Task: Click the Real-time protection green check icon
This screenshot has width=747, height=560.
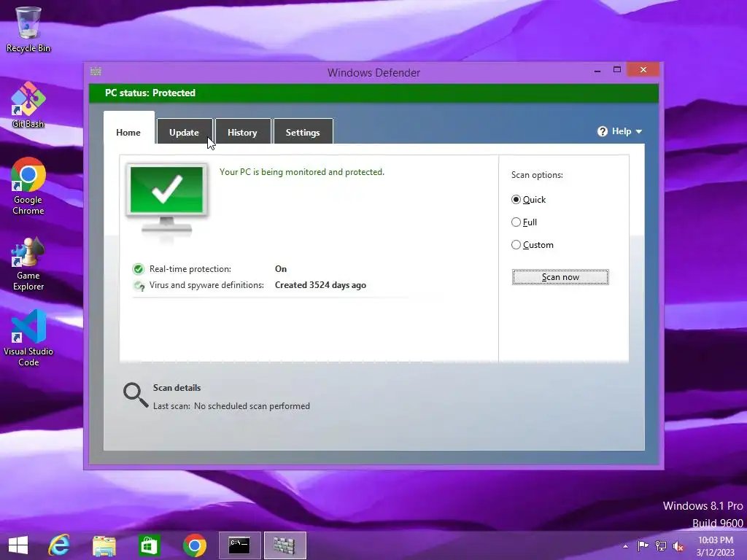Action: point(138,269)
